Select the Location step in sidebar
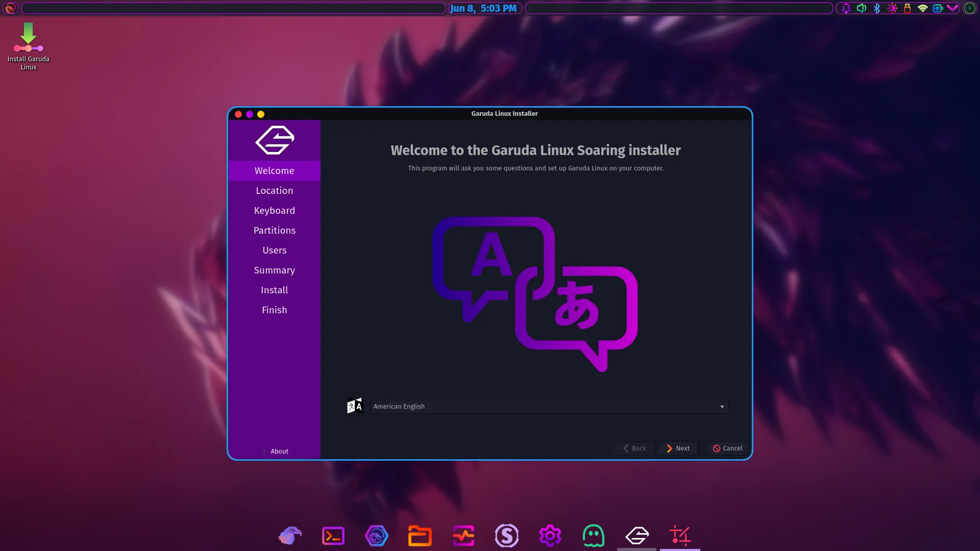The image size is (980, 551). coord(275,191)
